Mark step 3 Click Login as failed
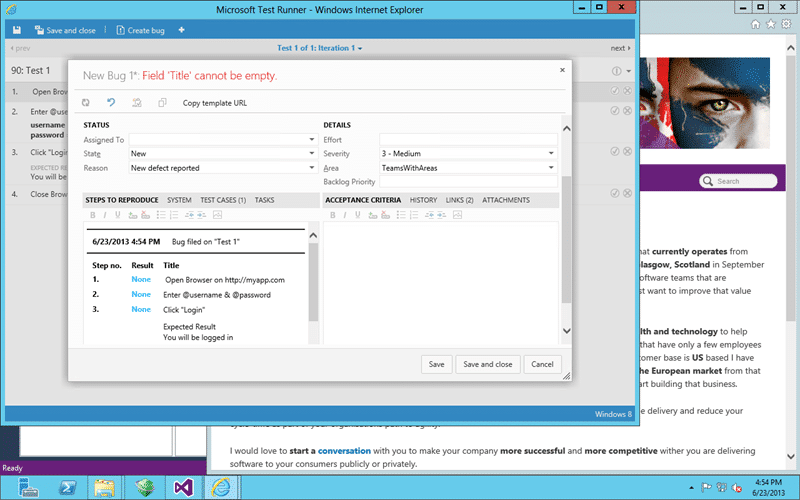This screenshot has width=800, height=500. (628, 152)
